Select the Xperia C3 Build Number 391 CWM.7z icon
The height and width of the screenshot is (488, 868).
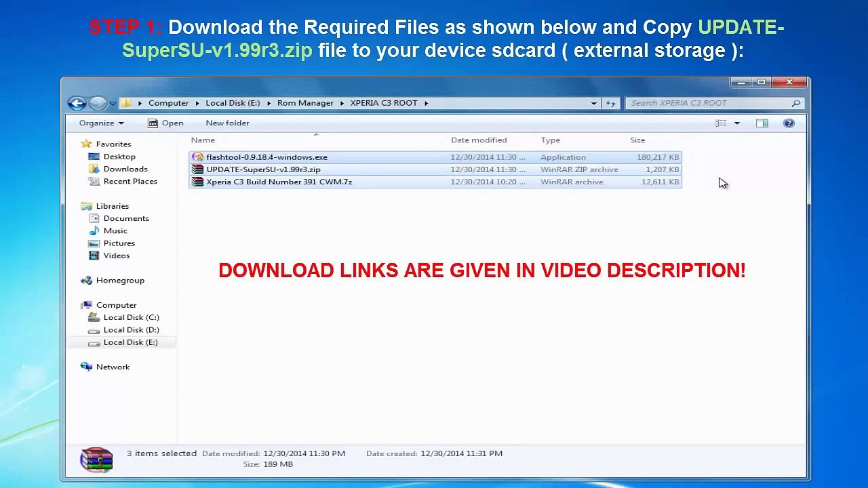click(x=197, y=182)
